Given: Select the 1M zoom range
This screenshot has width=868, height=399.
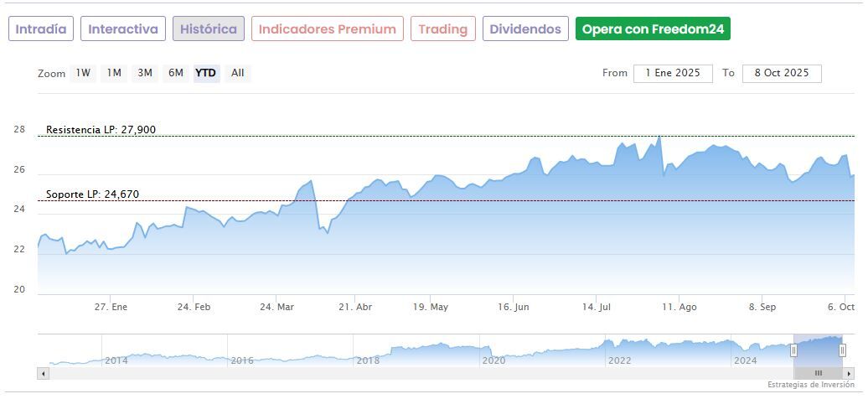Looking at the screenshot, I should point(114,73).
